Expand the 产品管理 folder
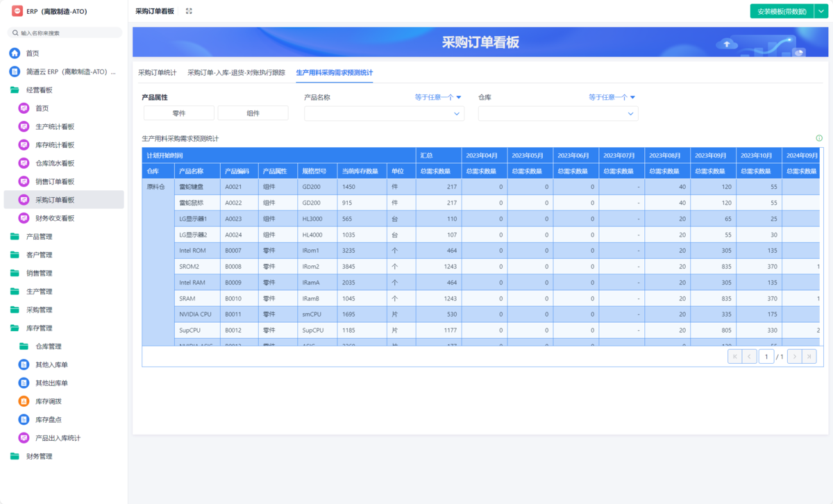The height and width of the screenshot is (504, 833). pos(39,237)
